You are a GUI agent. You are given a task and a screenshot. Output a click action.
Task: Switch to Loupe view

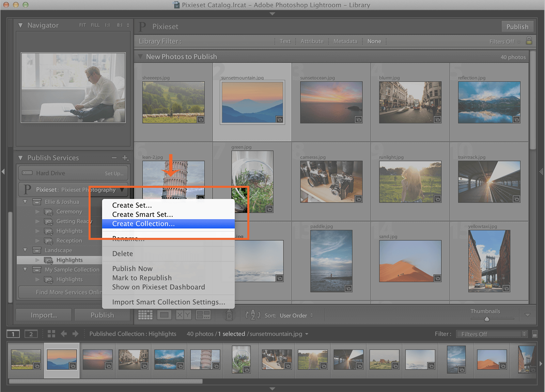click(165, 315)
